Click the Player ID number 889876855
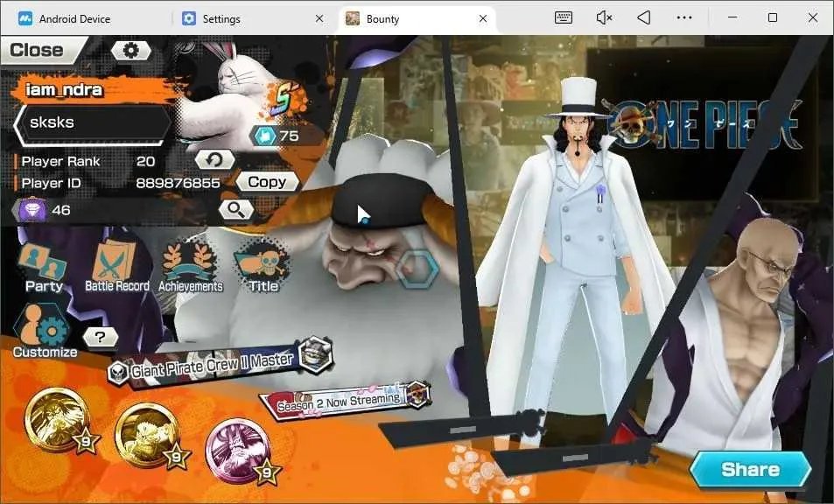 pos(178,183)
